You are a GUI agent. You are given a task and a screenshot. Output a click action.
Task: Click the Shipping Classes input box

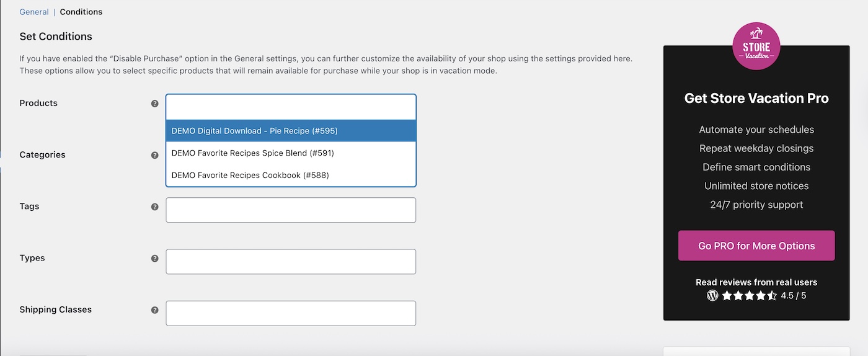click(x=291, y=313)
